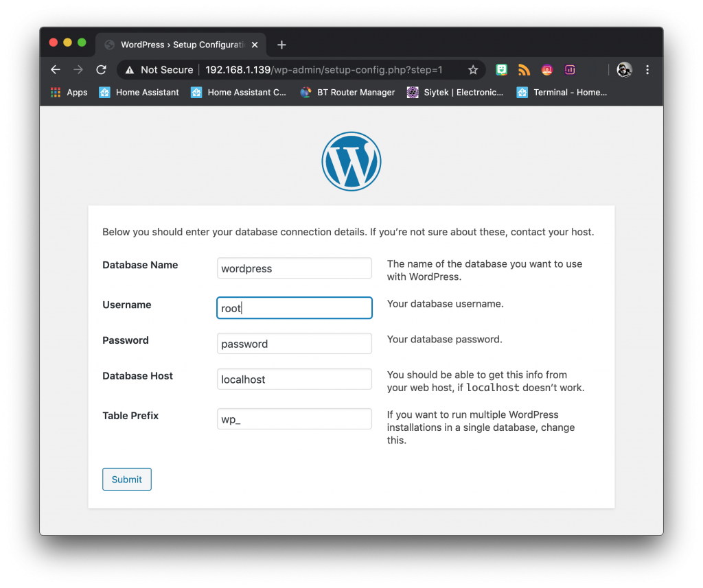This screenshot has height=588, width=703.
Task: Click the Database Host field
Action: 295,379
